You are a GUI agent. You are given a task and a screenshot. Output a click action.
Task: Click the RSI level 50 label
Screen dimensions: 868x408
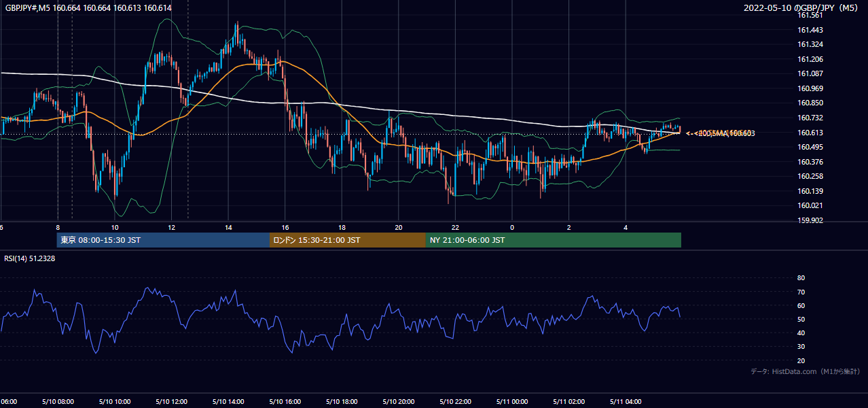point(801,320)
